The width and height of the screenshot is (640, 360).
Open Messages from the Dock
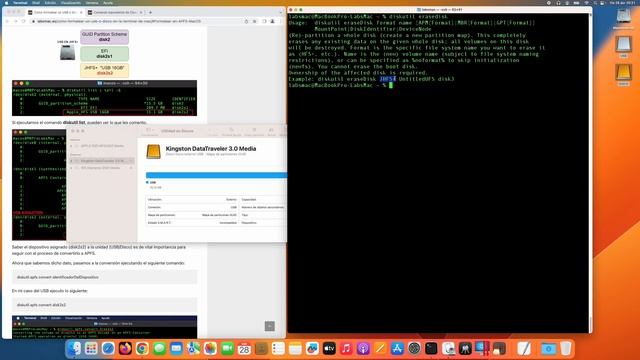(x=159, y=348)
